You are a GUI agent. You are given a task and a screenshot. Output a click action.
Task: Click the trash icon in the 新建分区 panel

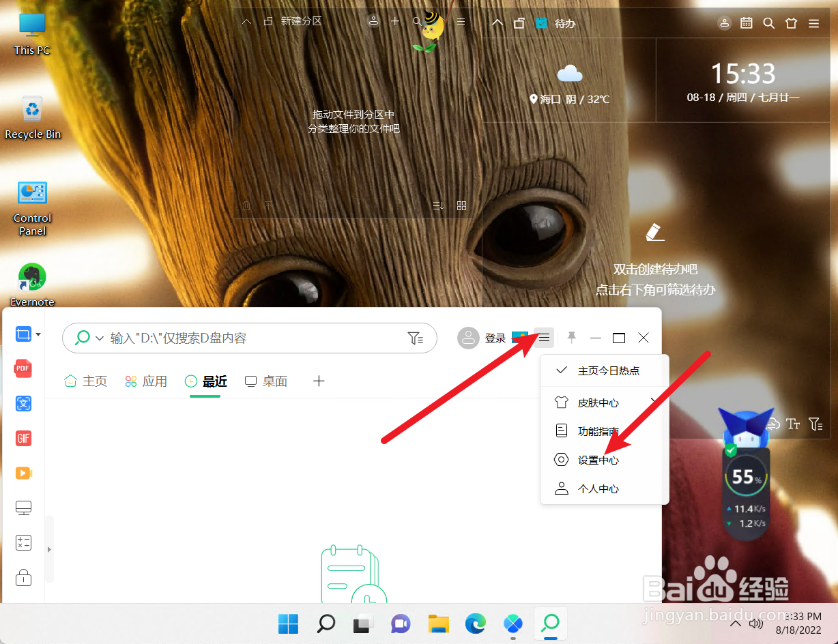point(246,205)
